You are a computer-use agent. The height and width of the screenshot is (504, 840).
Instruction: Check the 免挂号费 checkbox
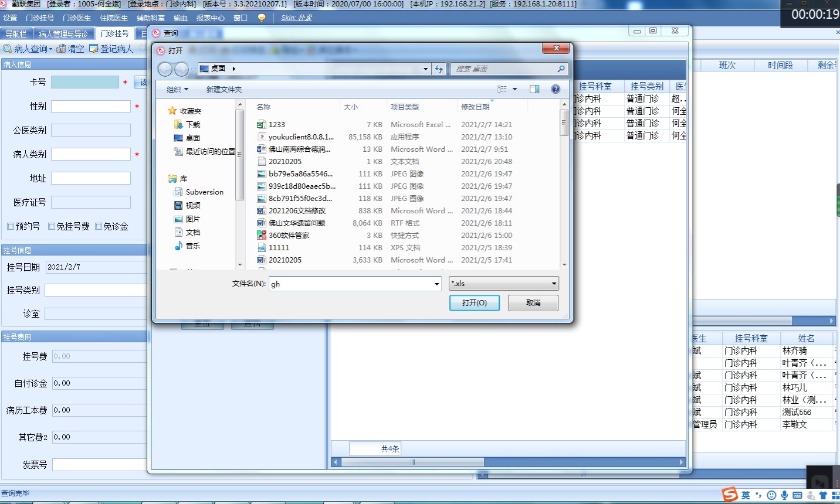[x=52, y=226]
